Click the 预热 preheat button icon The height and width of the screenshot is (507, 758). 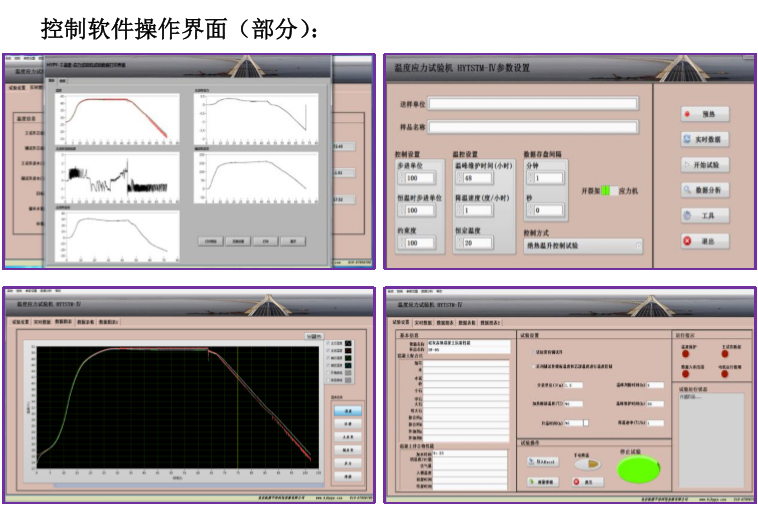coord(688,114)
